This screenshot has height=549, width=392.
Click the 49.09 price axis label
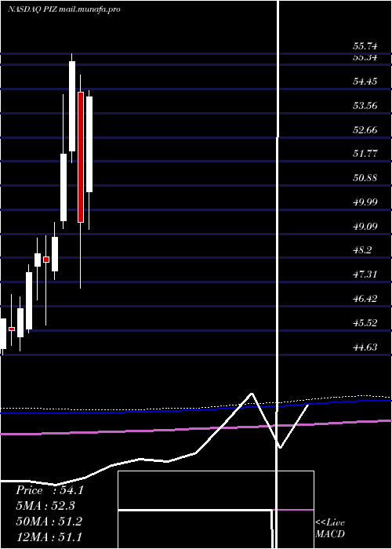coord(365,226)
